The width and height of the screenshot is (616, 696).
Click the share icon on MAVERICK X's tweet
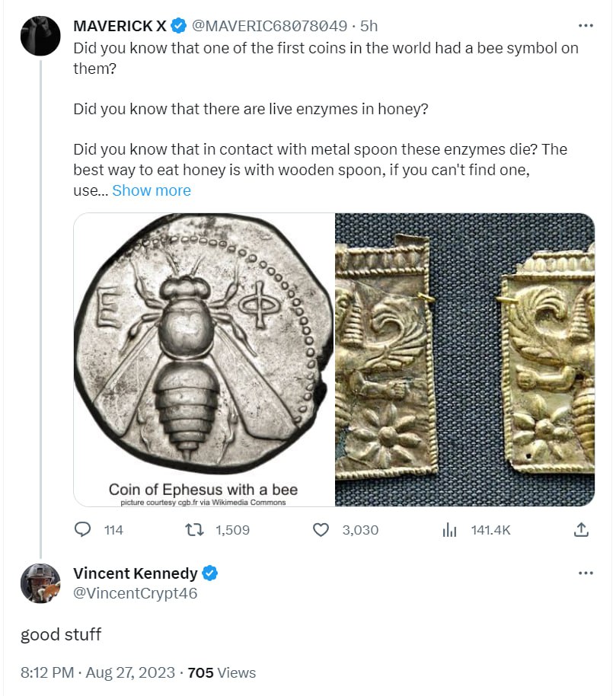point(580,529)
